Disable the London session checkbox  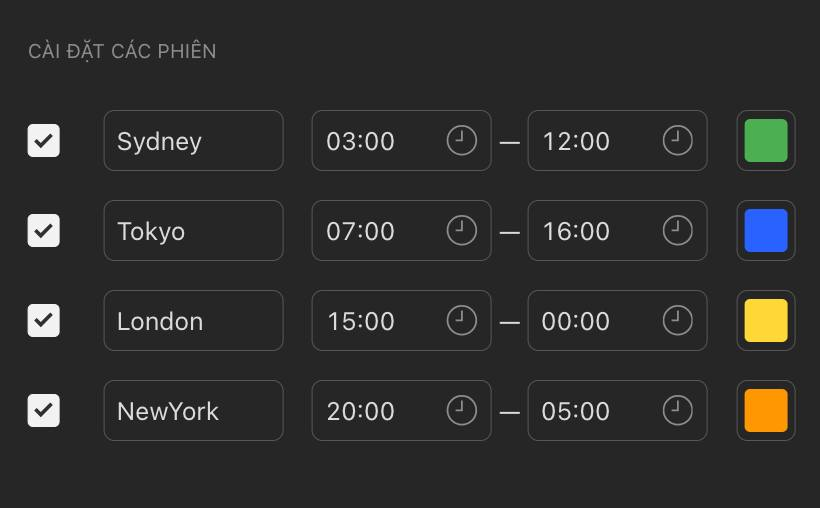(x=43, y=320)
